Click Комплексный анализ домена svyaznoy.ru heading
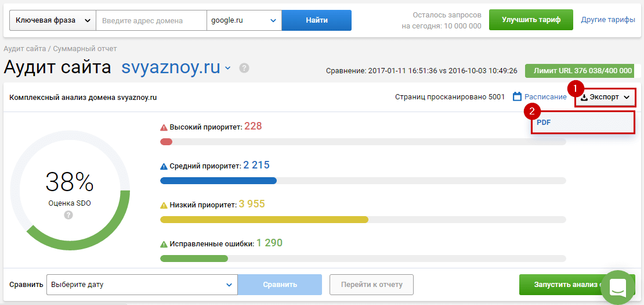This screenshot has height=305, width=644. click(83, 98)
